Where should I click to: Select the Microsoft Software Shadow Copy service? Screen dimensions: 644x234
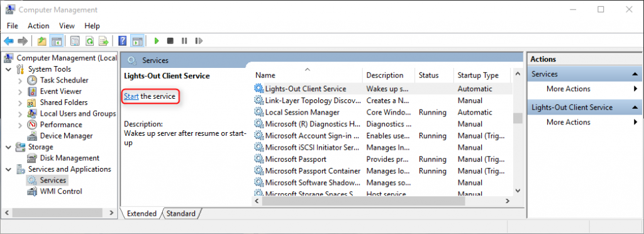382,182
